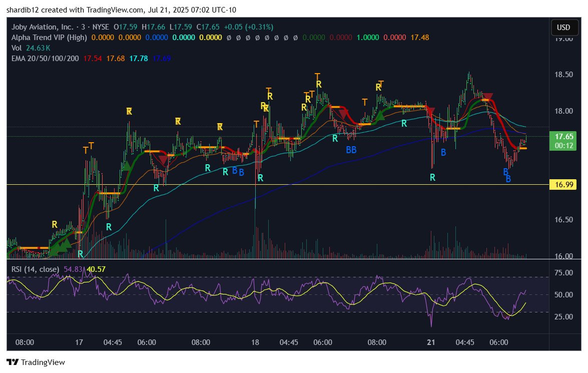588x373 pixels.
Task: Open the USD currency selector
Action: point(563,28)
